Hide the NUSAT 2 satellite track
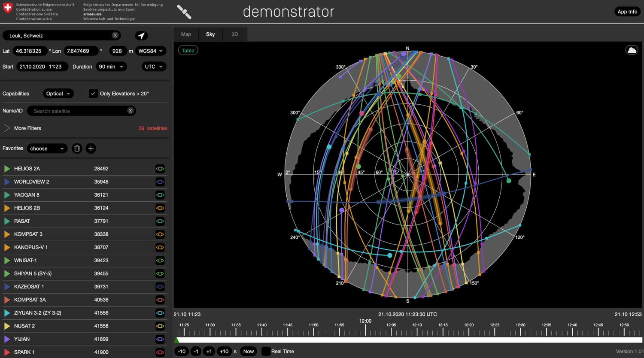Viewport: 644px width, 358px height. pos(160,326)
